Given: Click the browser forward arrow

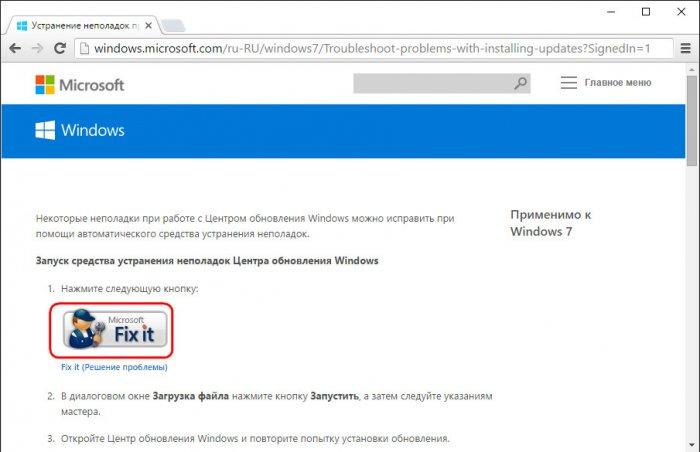Looking at the screenshot, I should [38, 48].
